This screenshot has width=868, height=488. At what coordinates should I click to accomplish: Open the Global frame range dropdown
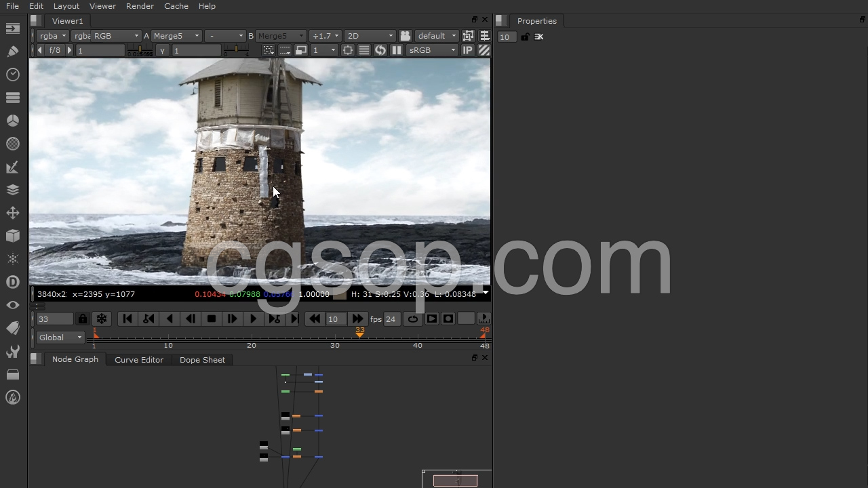pyautogui.click(x=60, y=338)
